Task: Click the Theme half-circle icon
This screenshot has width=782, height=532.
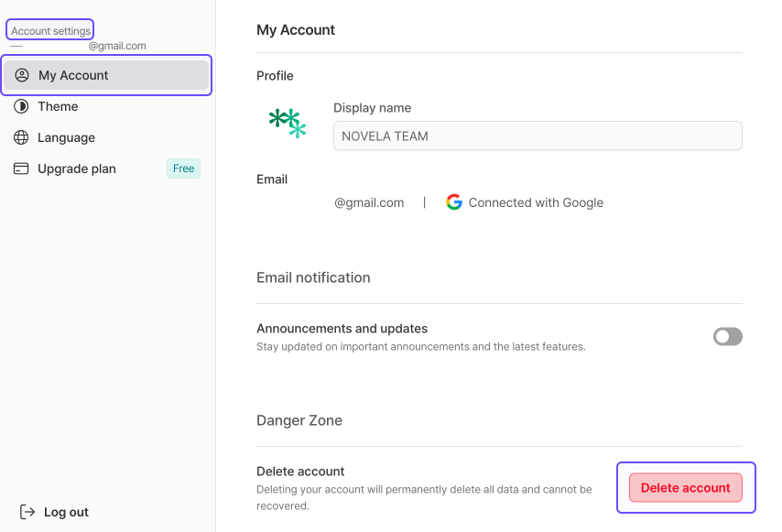Action: tap(21, 106)
